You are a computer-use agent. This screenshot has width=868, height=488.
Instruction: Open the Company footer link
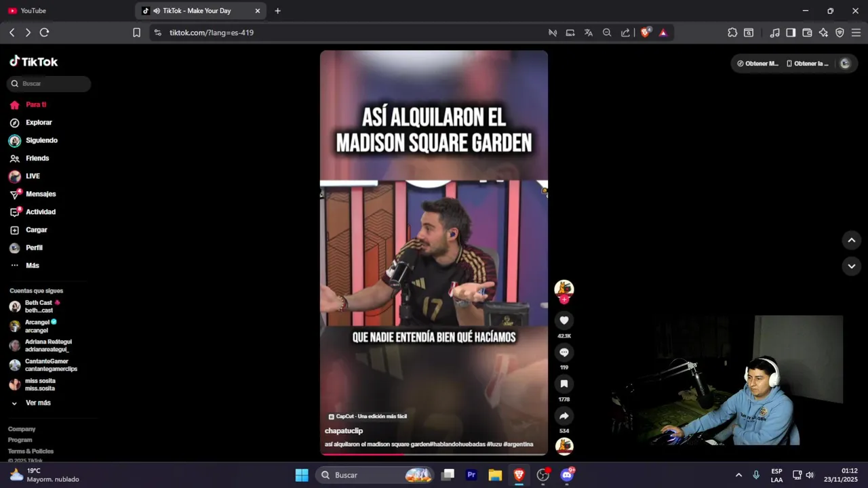tap(22, 429)
